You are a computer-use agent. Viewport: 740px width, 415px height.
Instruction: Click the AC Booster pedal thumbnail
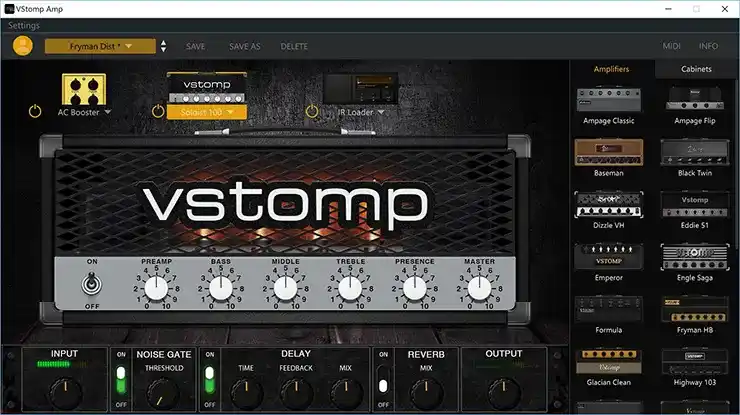click(x=84, y=89)
